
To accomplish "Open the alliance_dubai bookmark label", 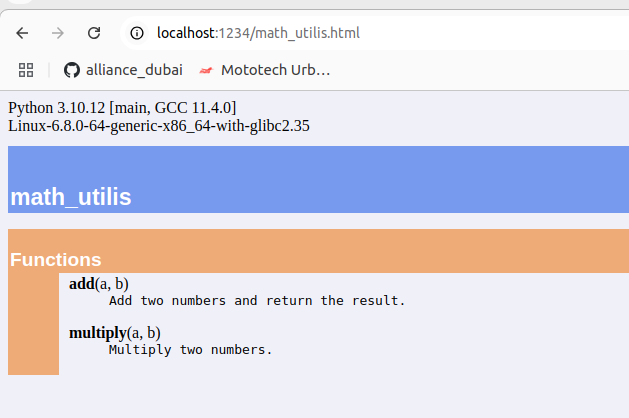I will (134, 70).
